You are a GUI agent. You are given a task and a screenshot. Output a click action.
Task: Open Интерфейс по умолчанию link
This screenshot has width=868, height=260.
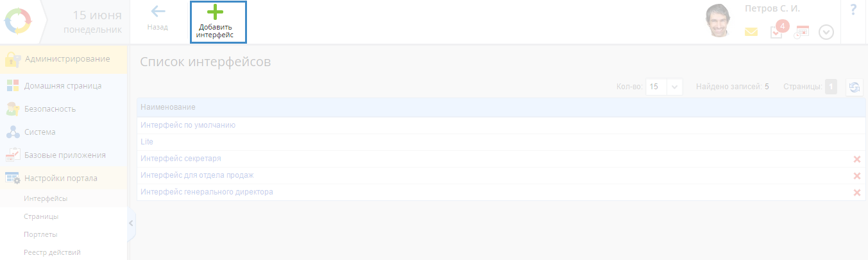click(188, 125)
